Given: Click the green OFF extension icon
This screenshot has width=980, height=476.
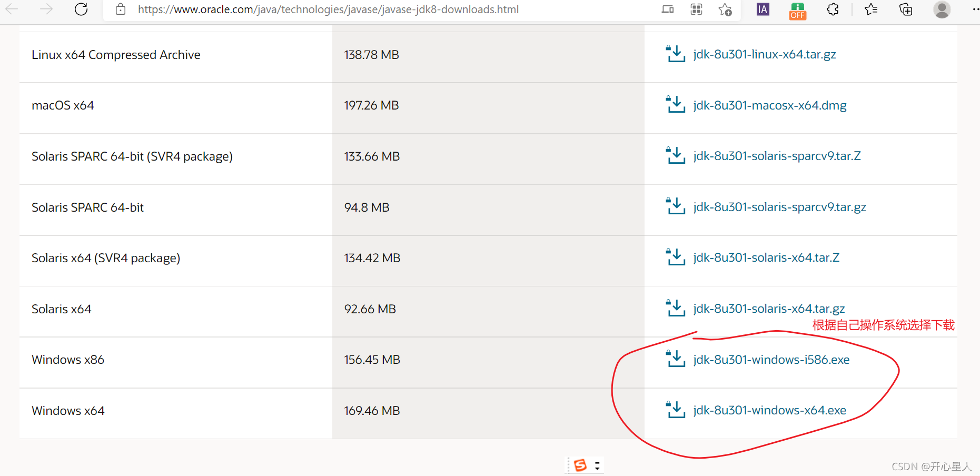Looking at the screenshot, I should click(x=797, y=11).
